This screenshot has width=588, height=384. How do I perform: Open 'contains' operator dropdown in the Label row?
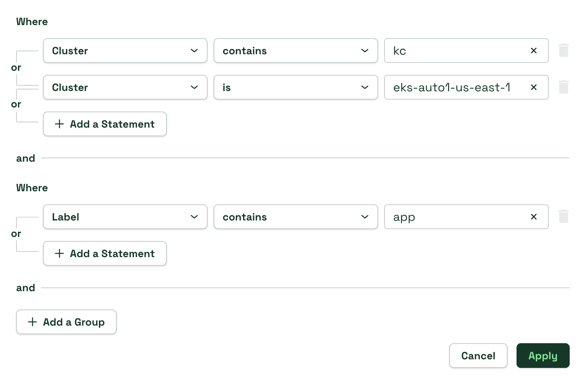coord(295,217)
